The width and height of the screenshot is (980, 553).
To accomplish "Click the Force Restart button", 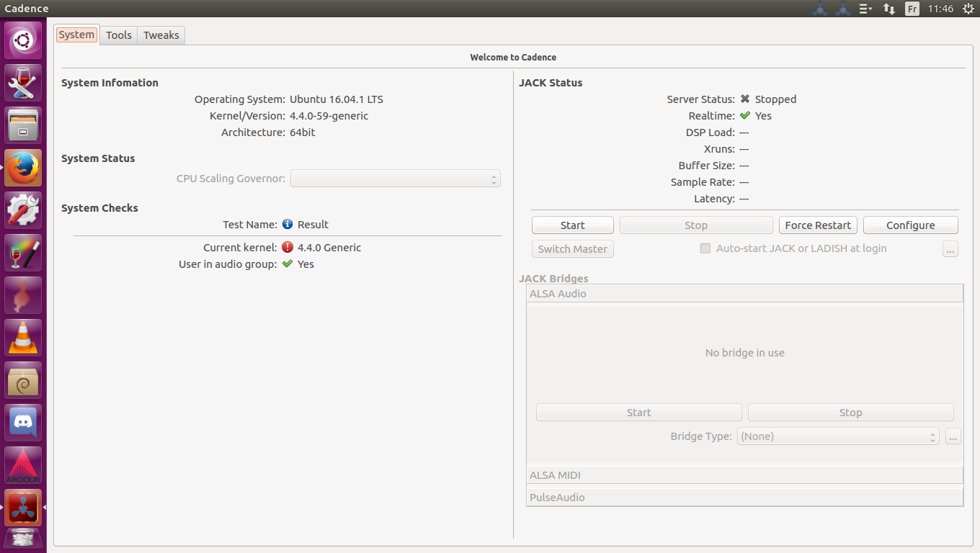I will tap(818, 225).
